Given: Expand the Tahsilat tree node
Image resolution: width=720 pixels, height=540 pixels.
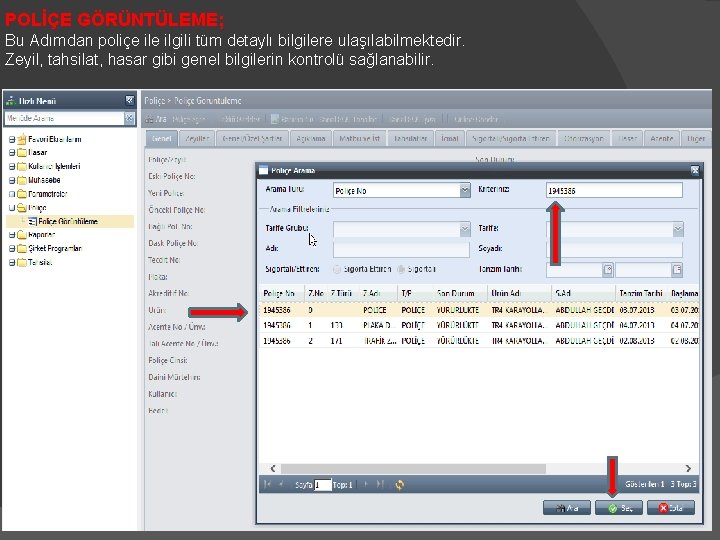Looking at the screenshot, I should click(12, 262).
